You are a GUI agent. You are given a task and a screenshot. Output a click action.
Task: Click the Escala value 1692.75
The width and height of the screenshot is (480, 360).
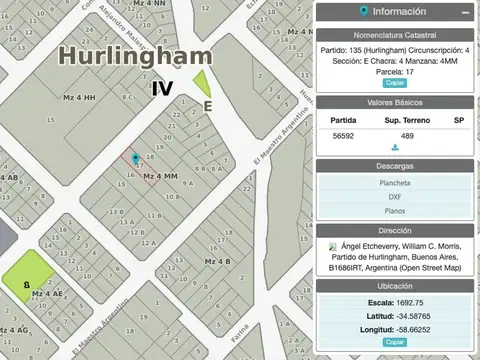click(x=410, y=303)
